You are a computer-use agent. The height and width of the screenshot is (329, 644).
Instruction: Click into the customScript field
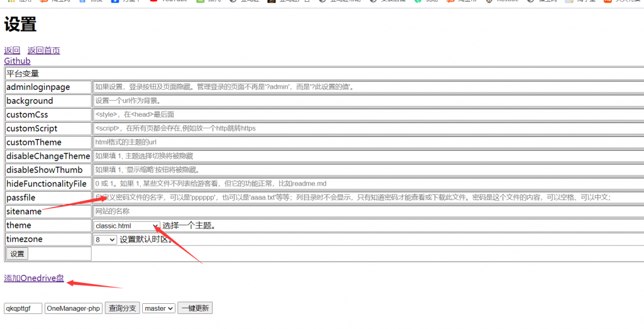[368, 128]
